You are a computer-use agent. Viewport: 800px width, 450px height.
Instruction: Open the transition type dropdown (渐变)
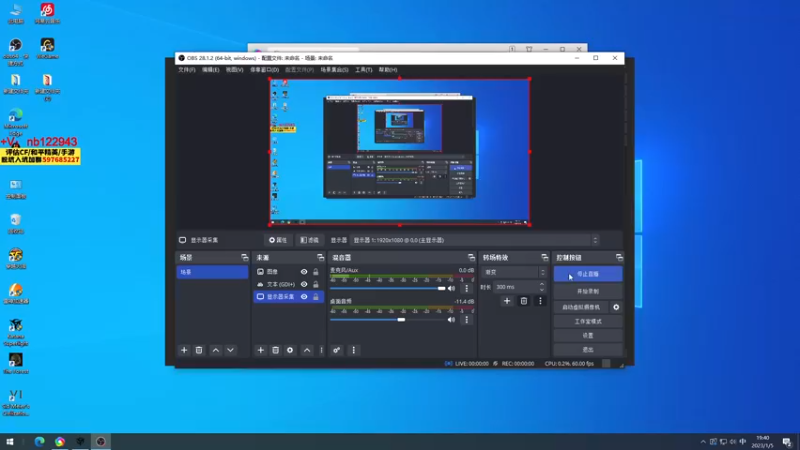point(514,272)
